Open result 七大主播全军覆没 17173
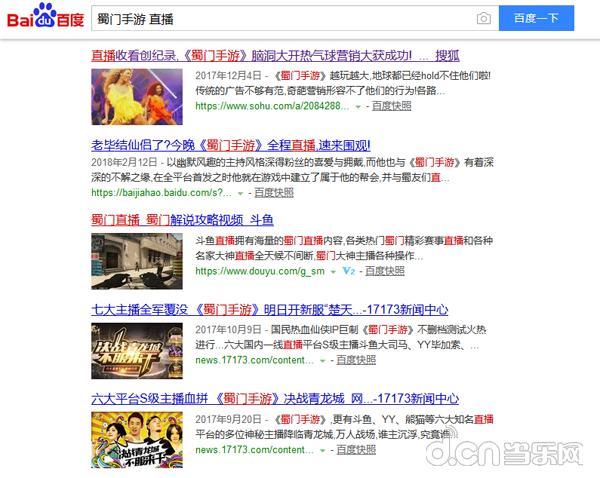The width and height of the screenshot is (600, 478). coord(269,309)
